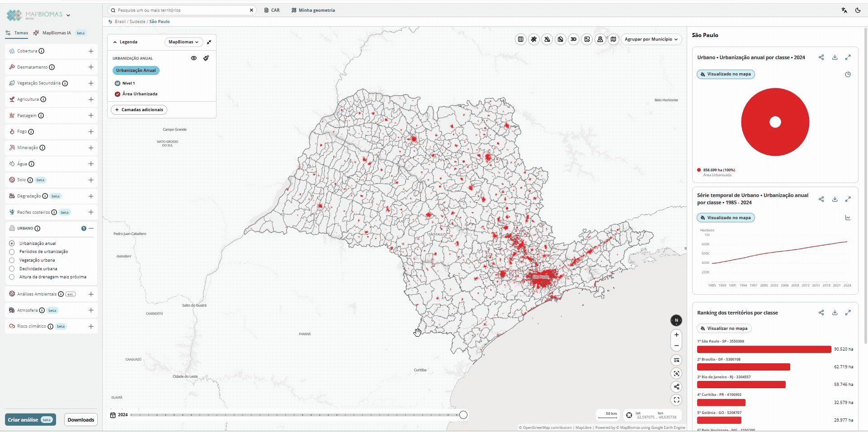868x432 pixels.
Task: Share the map view via share icon
Action: [676, 387]
